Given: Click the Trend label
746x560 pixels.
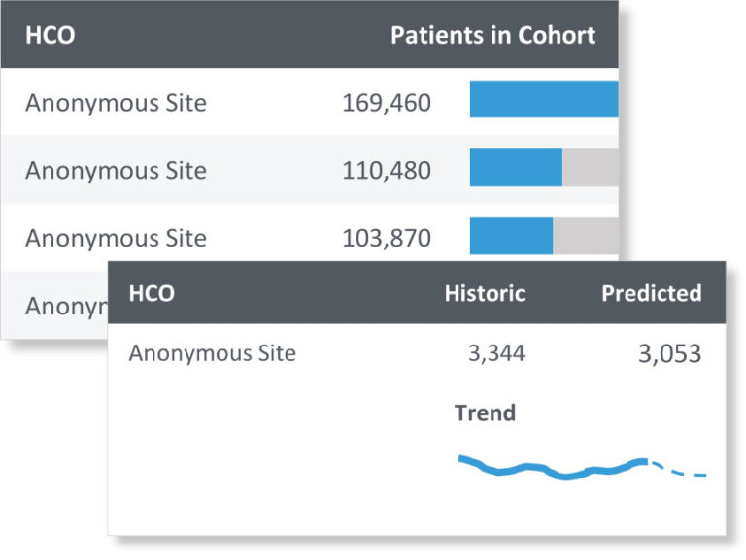Looking at the screenshot, I should tap(485, 412).
